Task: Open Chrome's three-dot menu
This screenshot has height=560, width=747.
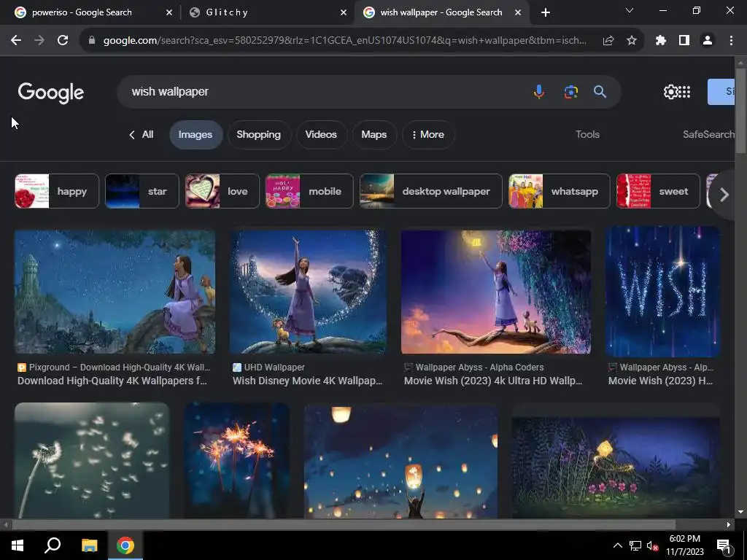Action: tap(731, 41)
